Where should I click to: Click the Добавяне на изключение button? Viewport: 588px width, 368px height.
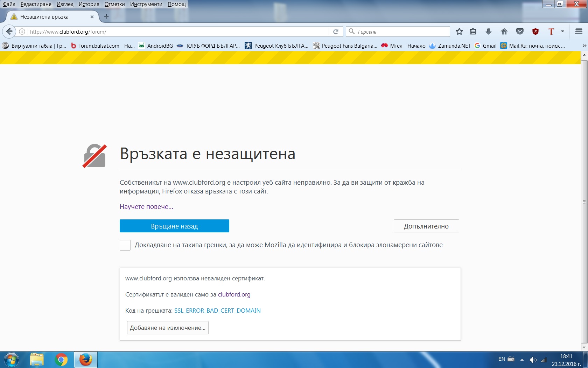click(168, 328)
